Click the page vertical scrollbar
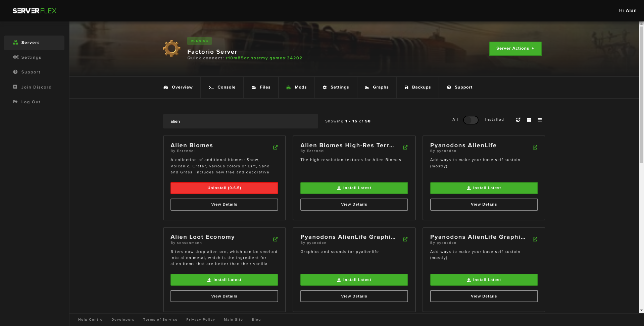Screen dimensions: 644x326 pyautogui.click(x=641, y=94)
